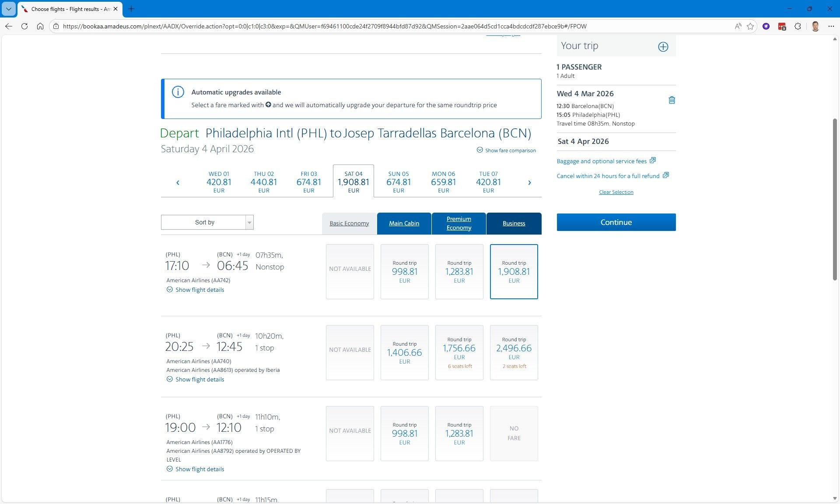Image resolution: width=840 pixels, height=504 pixels.
Task: Select the 998.81 EUR Main Cabin fare for 17:10 flight
Action: point(404,271)
